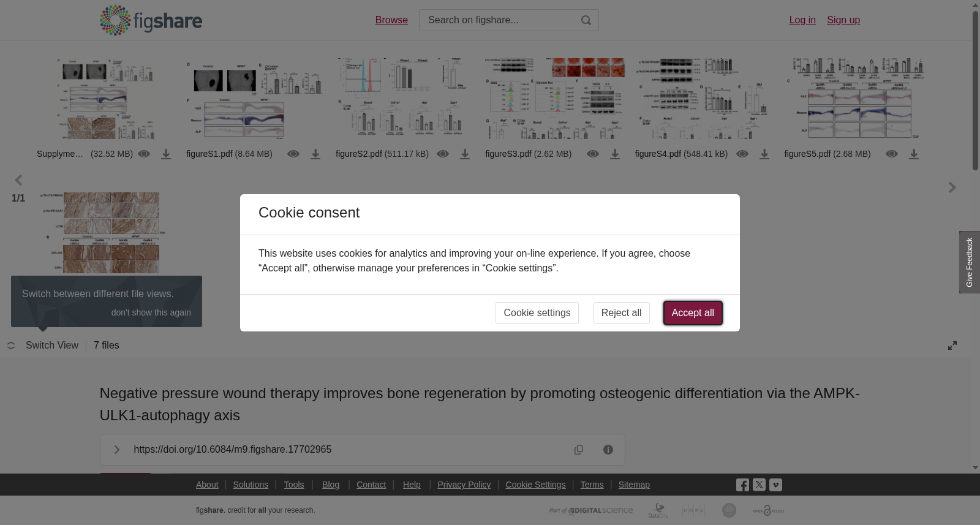This screenshot has width=980, height=525.
Task: Preview figureS4.pdf with its eye icon
Action: [742, 154]
